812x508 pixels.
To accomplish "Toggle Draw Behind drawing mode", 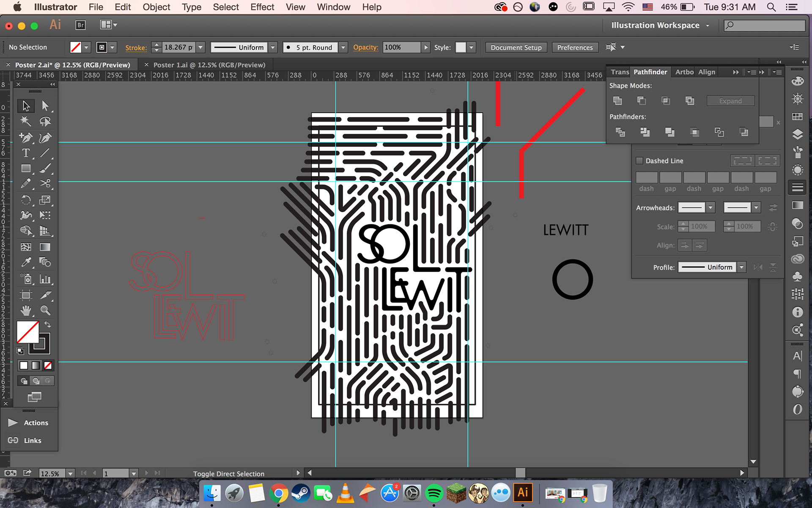I will pyautogui.click(x=36, y=381).
